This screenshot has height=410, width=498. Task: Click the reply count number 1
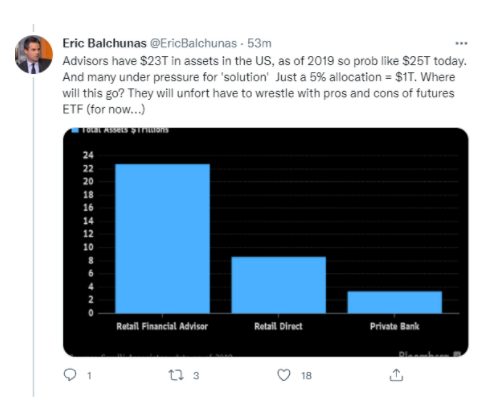(x=89, y=376)
